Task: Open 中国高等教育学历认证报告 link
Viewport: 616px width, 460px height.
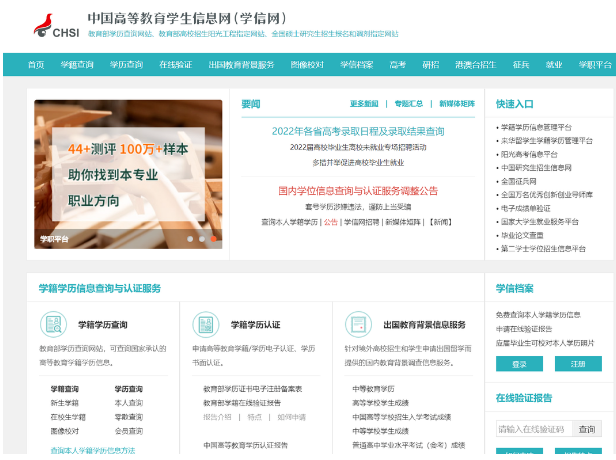Action: 246,445
